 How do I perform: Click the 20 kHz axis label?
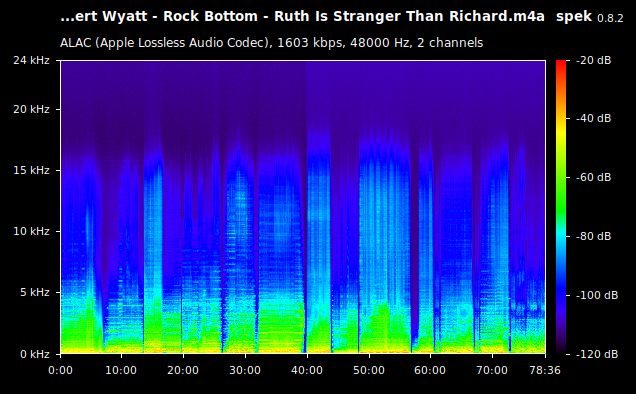[x=31, y=110]
